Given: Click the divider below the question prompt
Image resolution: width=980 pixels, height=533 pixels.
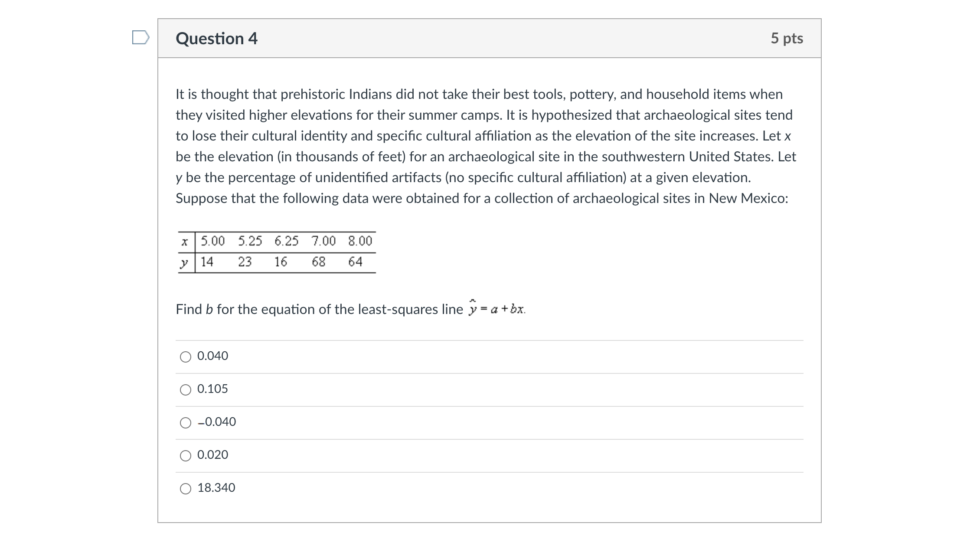Looking at the screenshot, I should [489, 340].
